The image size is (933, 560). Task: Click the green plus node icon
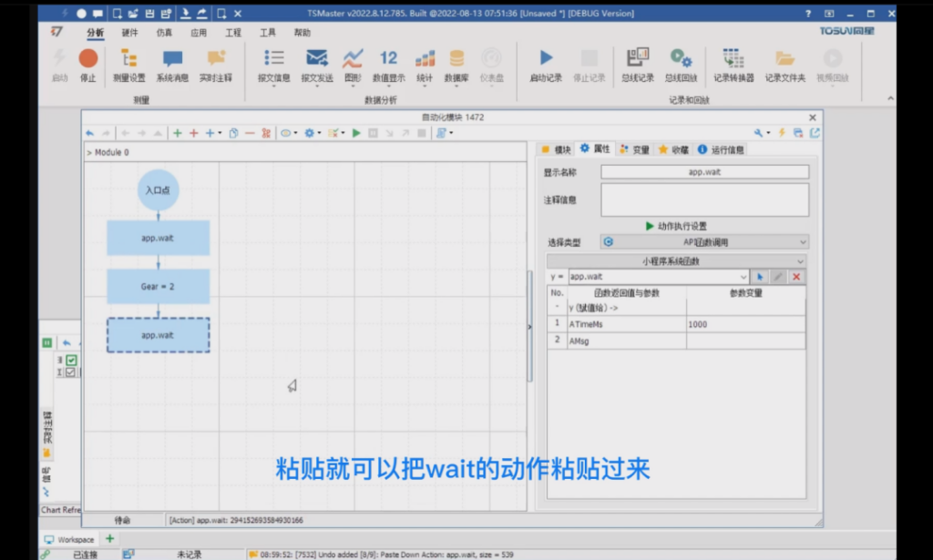pos(178,133)
